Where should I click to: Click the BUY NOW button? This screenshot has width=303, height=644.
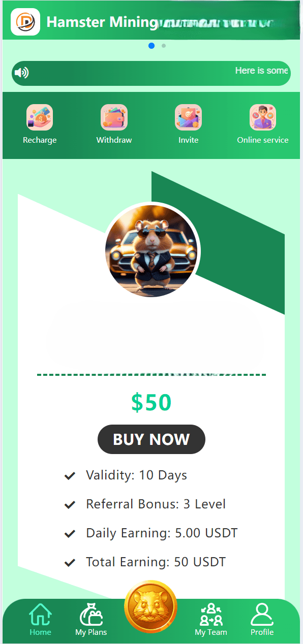click(x=151, y=439)
